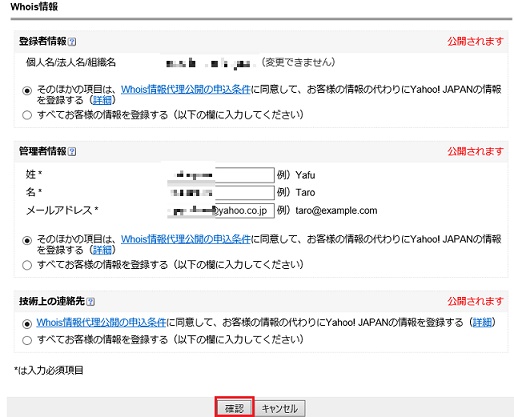Screen dimensions: 514x417
Task: Select すべてお客様の情報を登録する under 登録者情報
Action: pyautogui.click(x=27, y=115)
